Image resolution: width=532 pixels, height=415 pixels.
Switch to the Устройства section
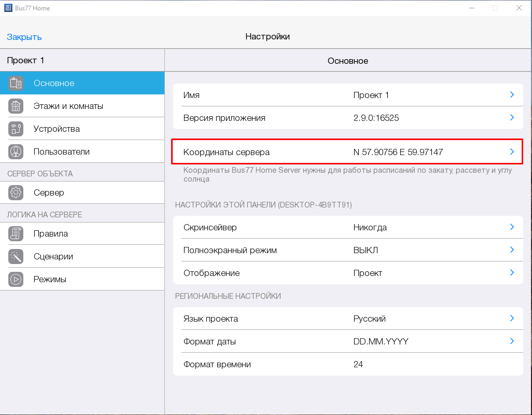click(57, 129)
